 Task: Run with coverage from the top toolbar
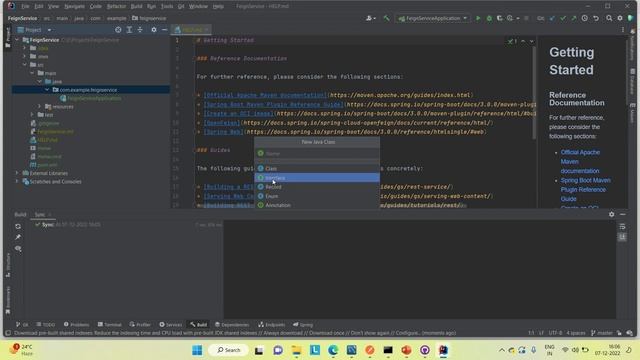(x=500, y=18)
